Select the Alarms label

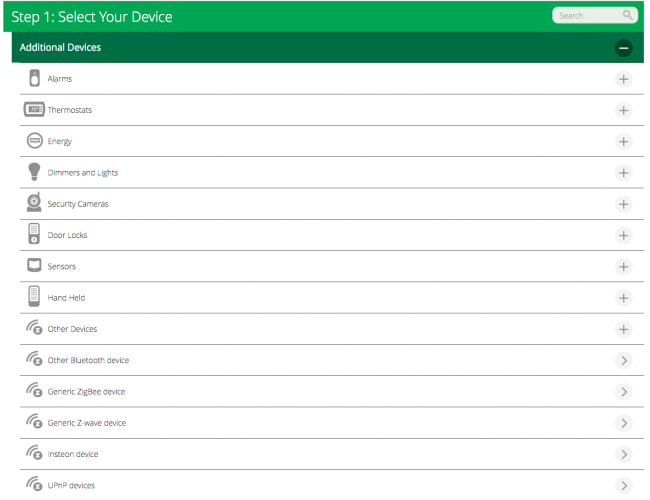(x=60, y=79)
